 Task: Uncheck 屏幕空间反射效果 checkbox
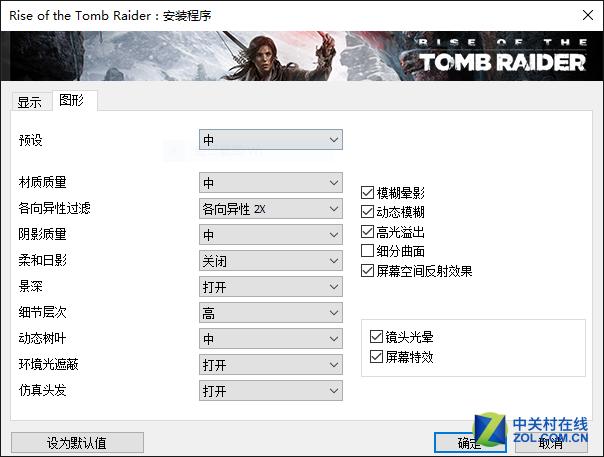[x=367, y=271]
